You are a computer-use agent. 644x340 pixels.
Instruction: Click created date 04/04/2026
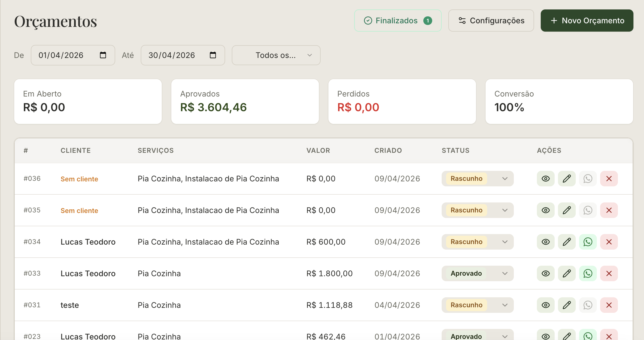coord(397,305)
